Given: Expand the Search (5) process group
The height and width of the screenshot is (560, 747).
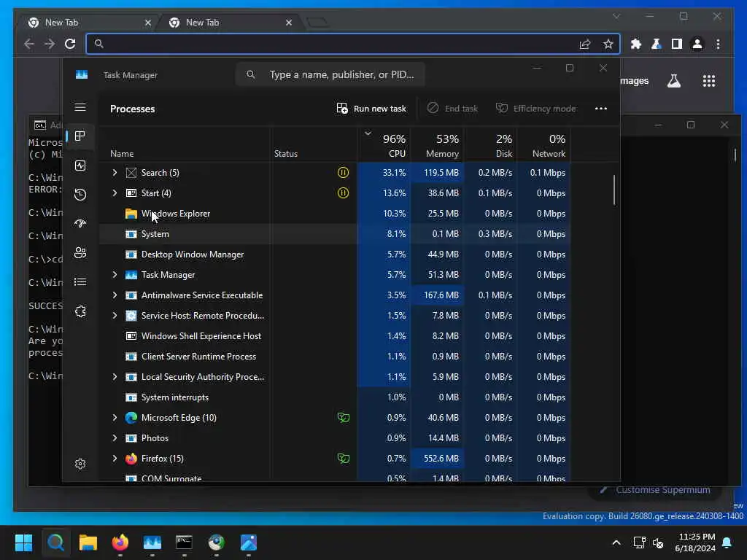Looking at the screenshot, I should coord(115,172).
